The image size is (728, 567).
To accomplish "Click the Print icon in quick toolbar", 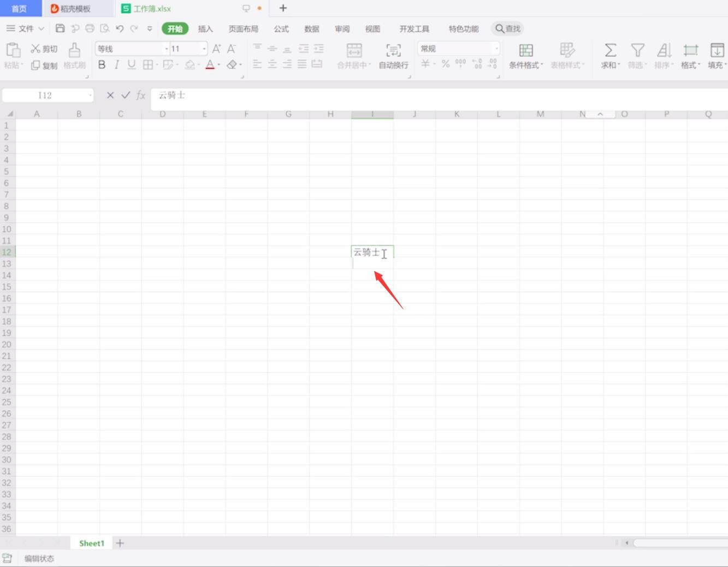I will click(90, 28).
